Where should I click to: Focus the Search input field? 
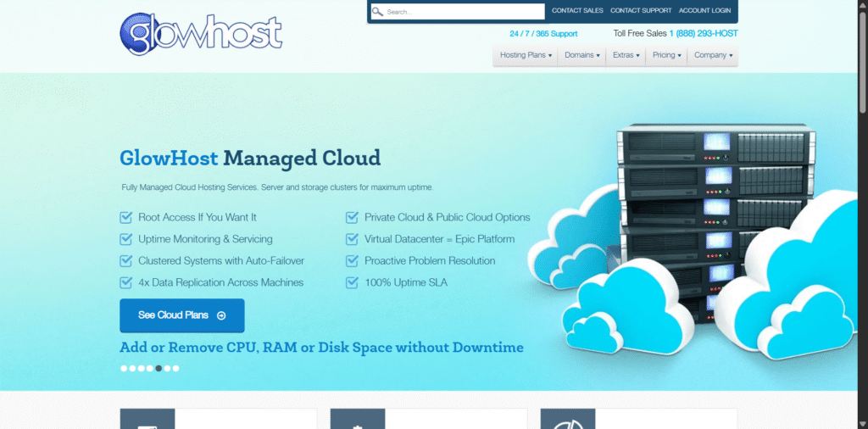coord(458,12)
